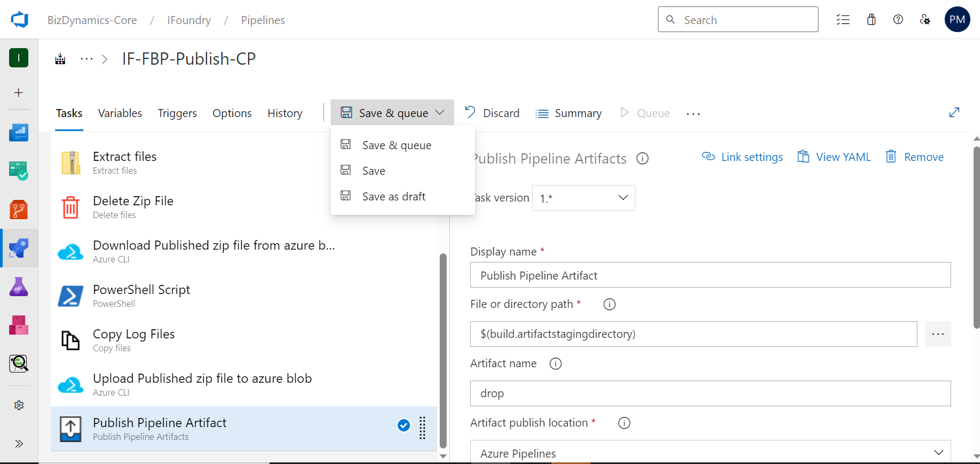980x464 pixels.
Task: Remove the task with Remove button
Action: [914, 157]
